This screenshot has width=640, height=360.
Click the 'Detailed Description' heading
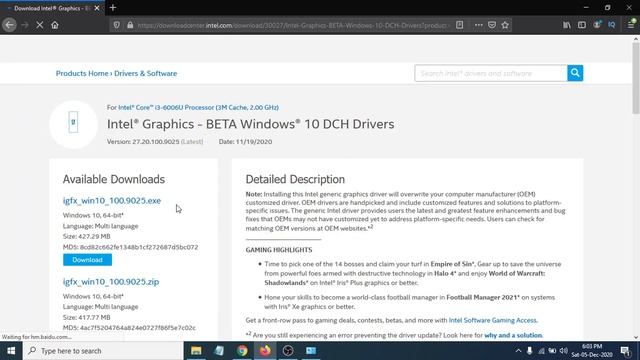(295, 179)
